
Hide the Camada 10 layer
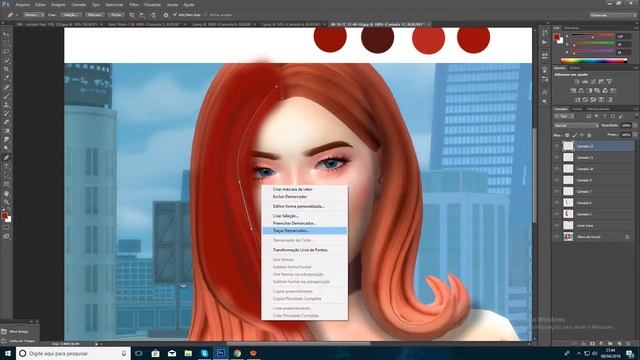click(557, 169)
